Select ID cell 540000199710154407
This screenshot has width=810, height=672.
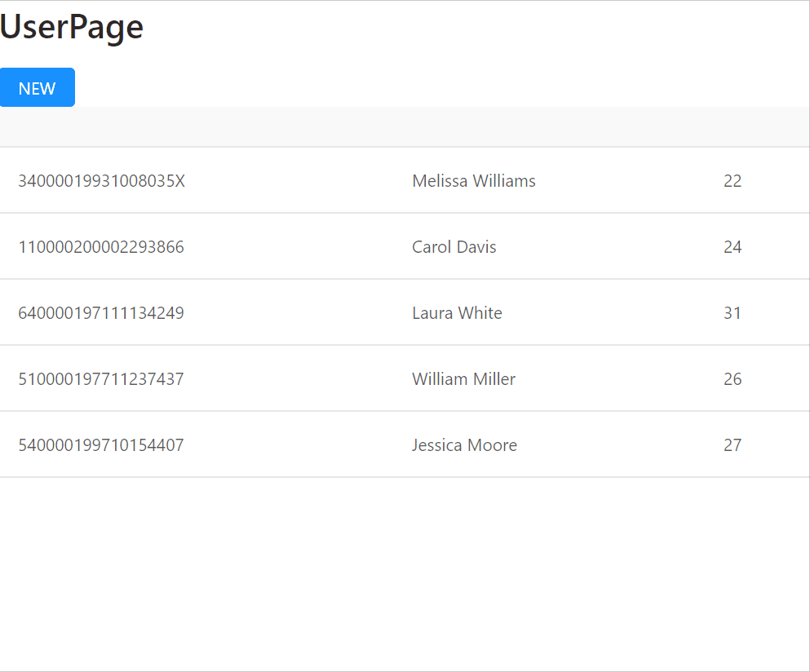[x=101, y=445]
